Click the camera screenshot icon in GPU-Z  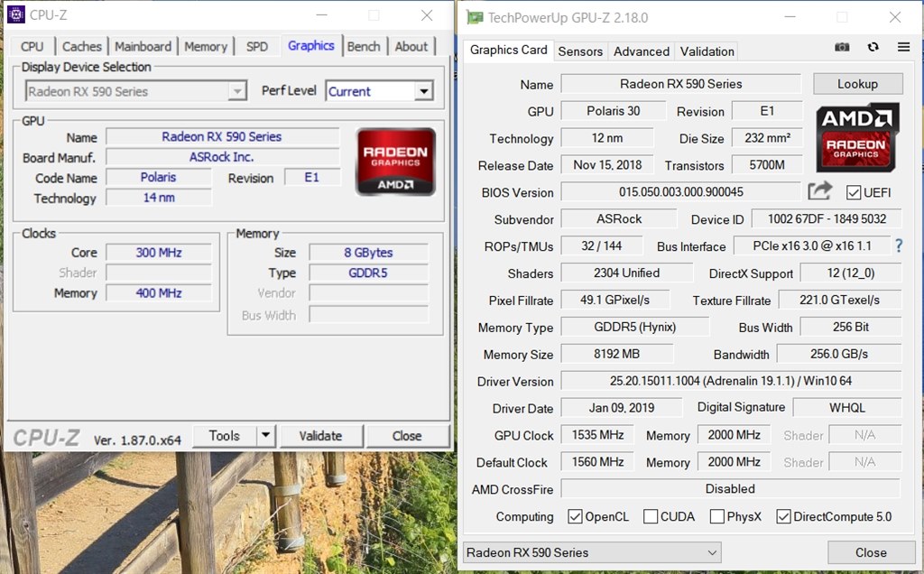click(842, 47)
